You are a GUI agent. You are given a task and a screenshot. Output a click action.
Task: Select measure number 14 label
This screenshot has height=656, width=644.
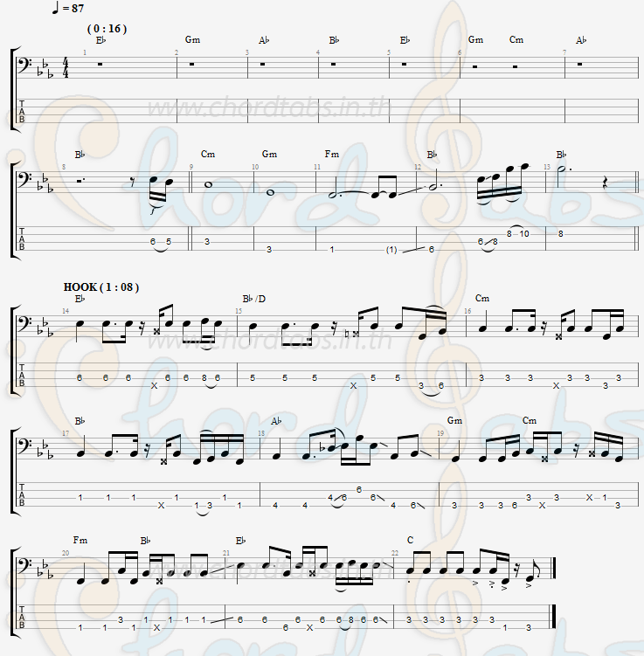(x=66, y=311)
